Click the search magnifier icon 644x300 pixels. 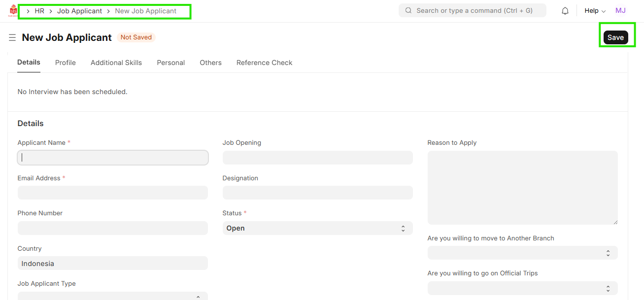[408, 11]
